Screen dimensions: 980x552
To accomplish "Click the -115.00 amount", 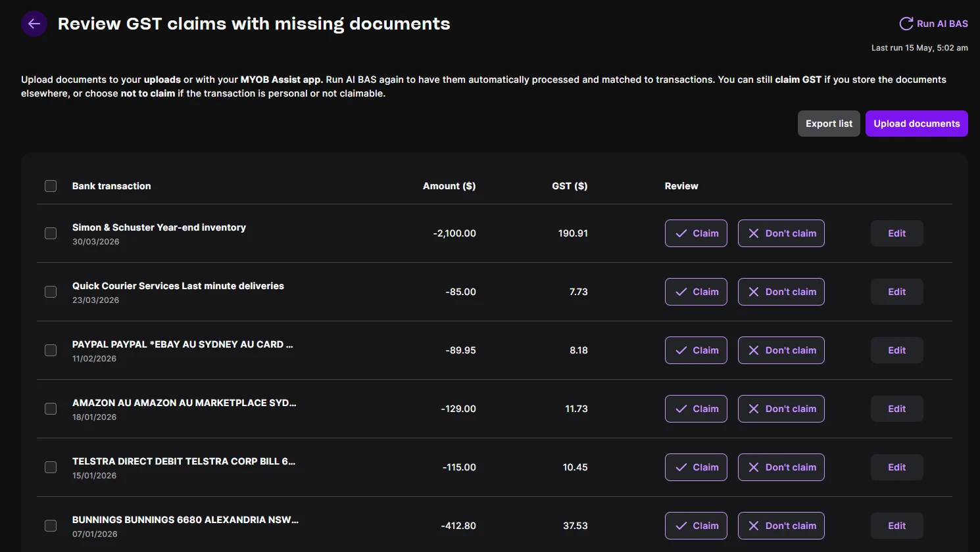I will pos(459,467).
